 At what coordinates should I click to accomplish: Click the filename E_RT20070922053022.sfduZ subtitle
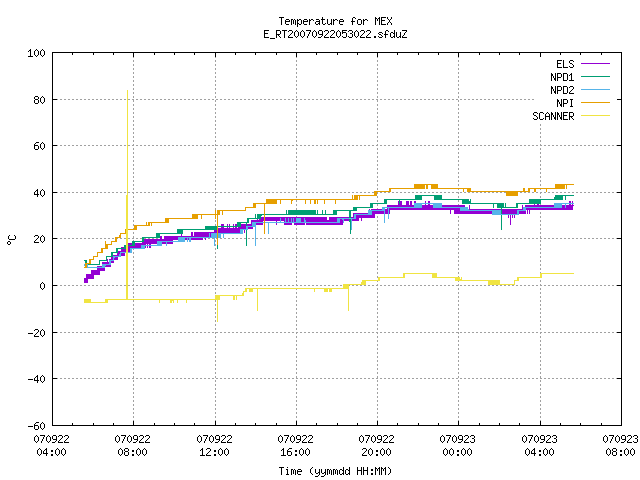pos(335,34)
